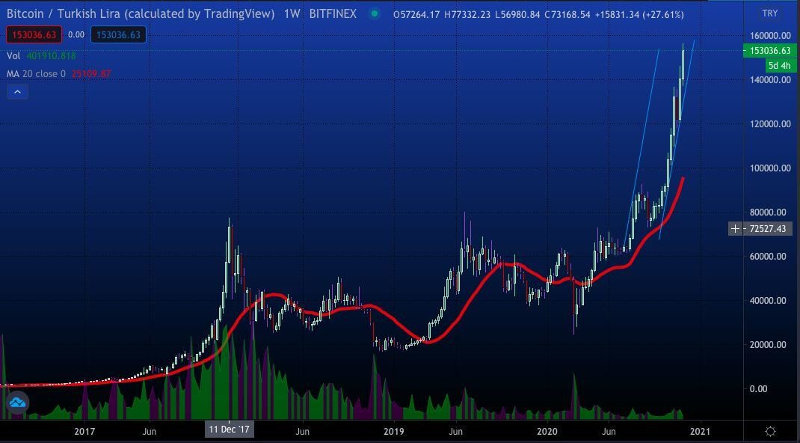Click the 2019 label on time axis
Screen dimensions: 800x443
pos(393,432)
